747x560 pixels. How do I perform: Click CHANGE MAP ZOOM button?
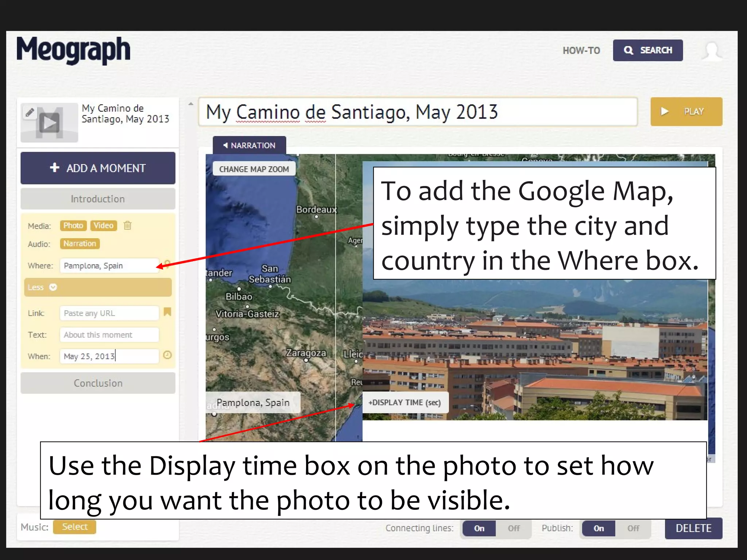tap(254, 169)
